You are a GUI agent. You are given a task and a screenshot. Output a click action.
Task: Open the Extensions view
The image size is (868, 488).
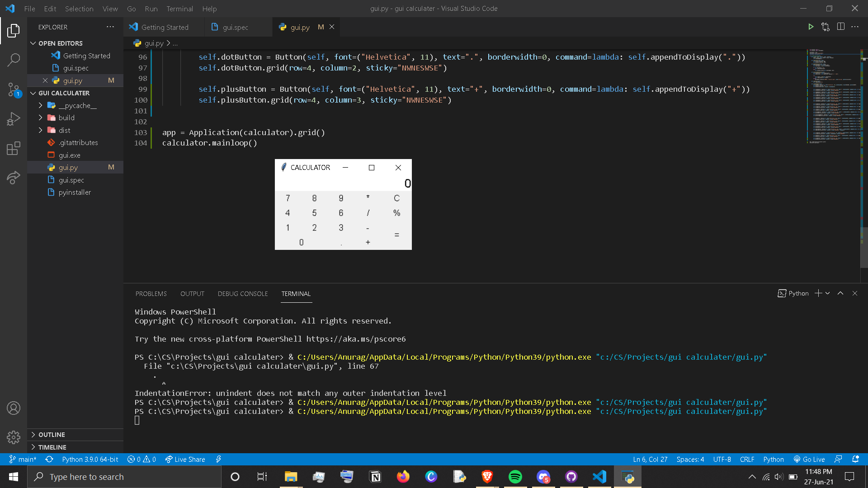(x=14, y=148)
